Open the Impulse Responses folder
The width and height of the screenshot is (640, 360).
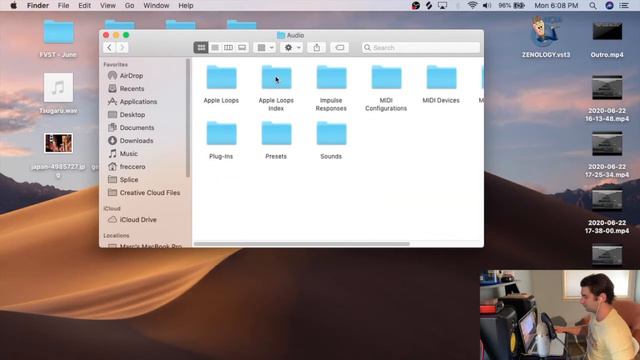331,78
